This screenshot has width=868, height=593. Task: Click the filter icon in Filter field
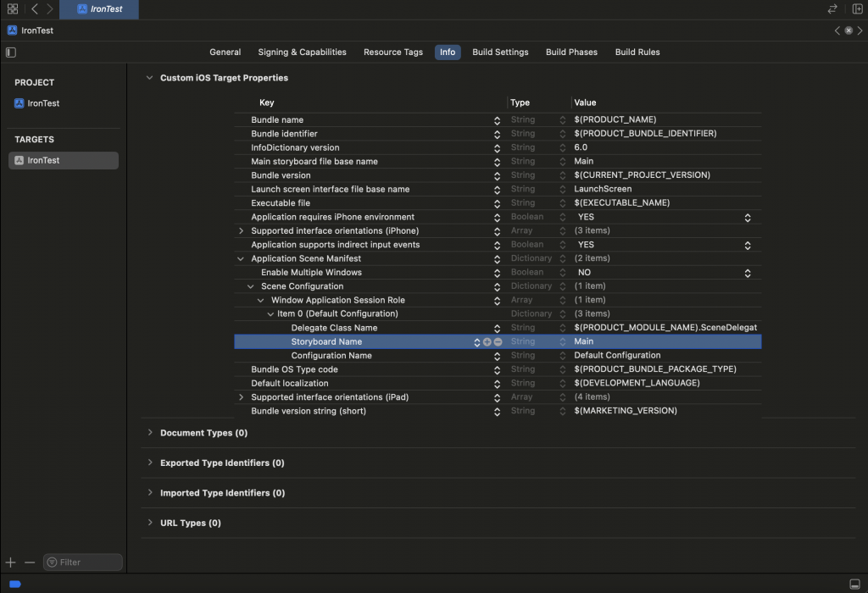tap(52, 563)
